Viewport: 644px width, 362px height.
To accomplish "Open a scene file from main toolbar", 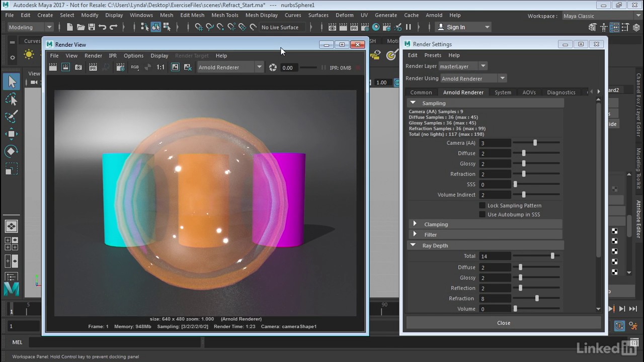I will click(x=80, y=27).
